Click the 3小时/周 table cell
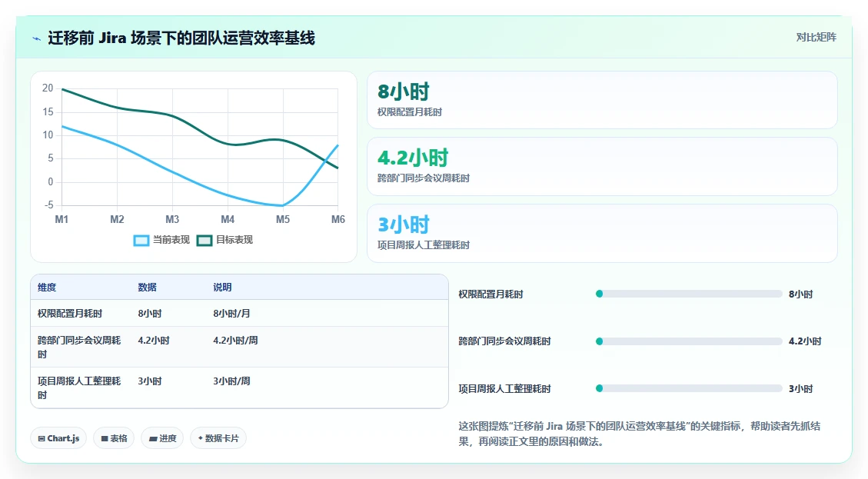Image resolution: width=868 pixels, height=479 pixels. pyautogui.click(x=231, y=381)
